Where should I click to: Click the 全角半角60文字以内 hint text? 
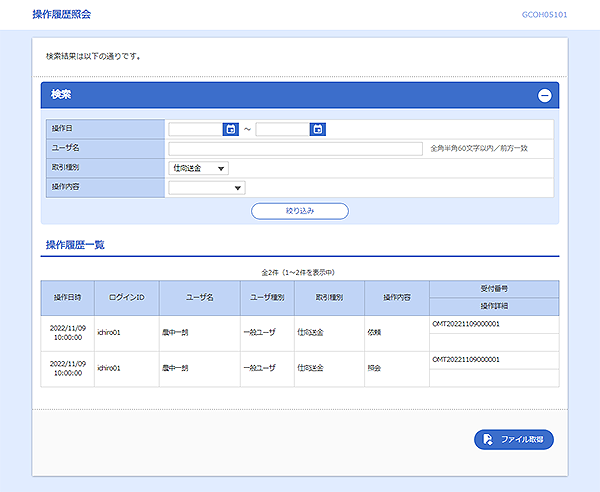point(479,148)
